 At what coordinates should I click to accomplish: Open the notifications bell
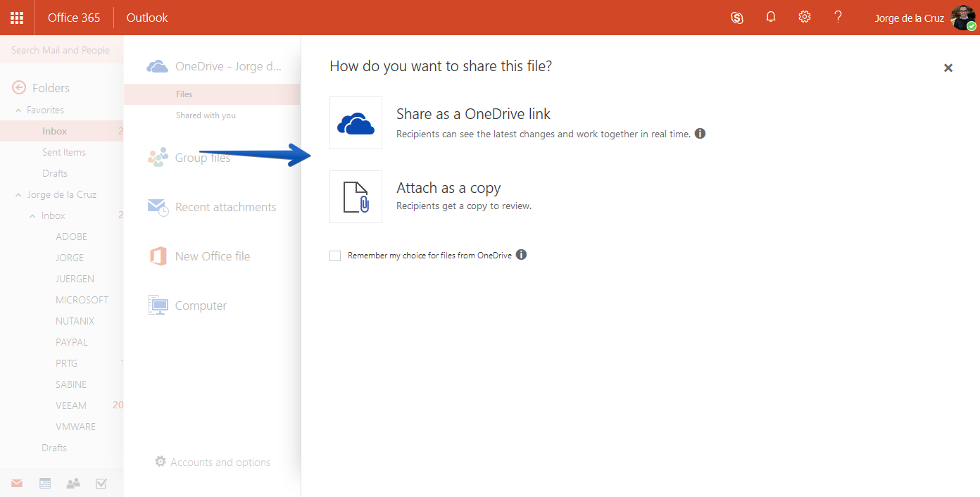pos(771,17)
